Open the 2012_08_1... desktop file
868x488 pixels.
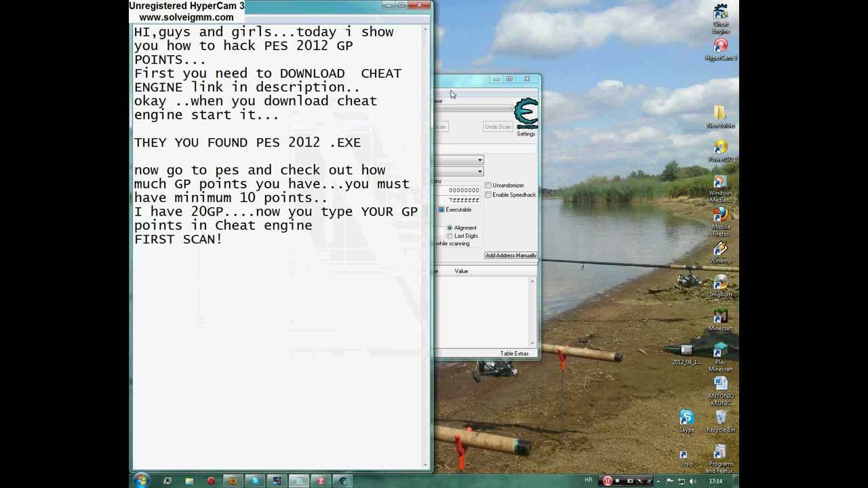(687, 354)
